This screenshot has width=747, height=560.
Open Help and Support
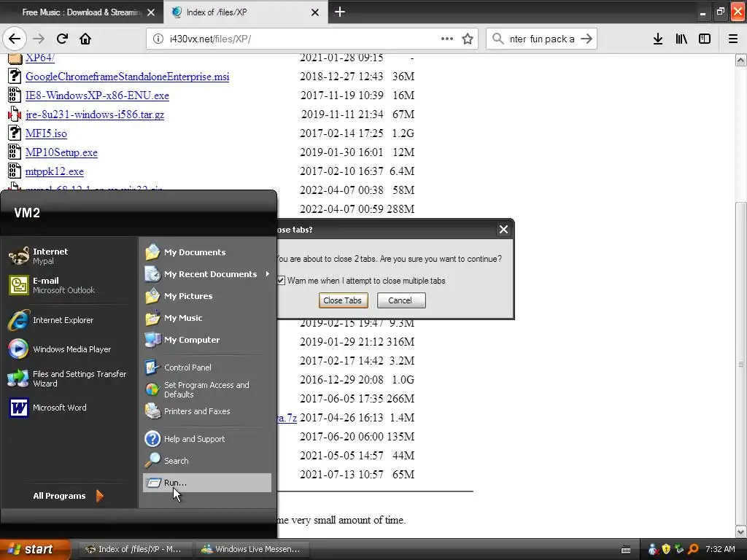click(207, 439)
